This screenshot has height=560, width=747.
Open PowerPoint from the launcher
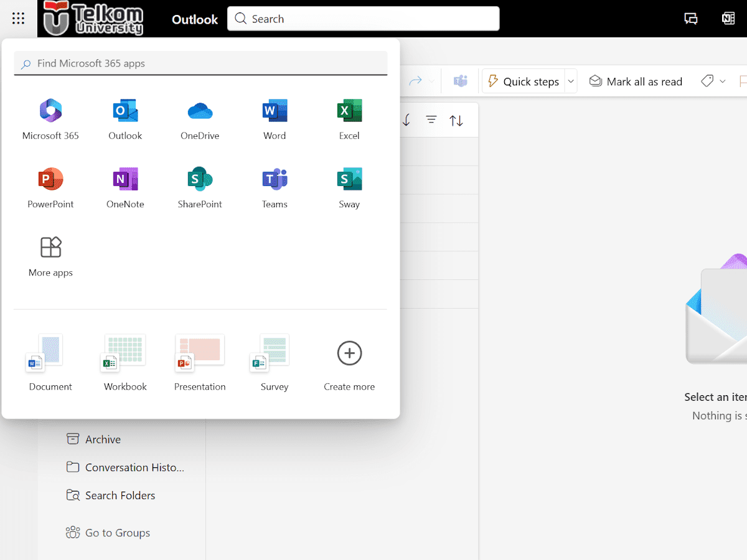tap(50, 180)
